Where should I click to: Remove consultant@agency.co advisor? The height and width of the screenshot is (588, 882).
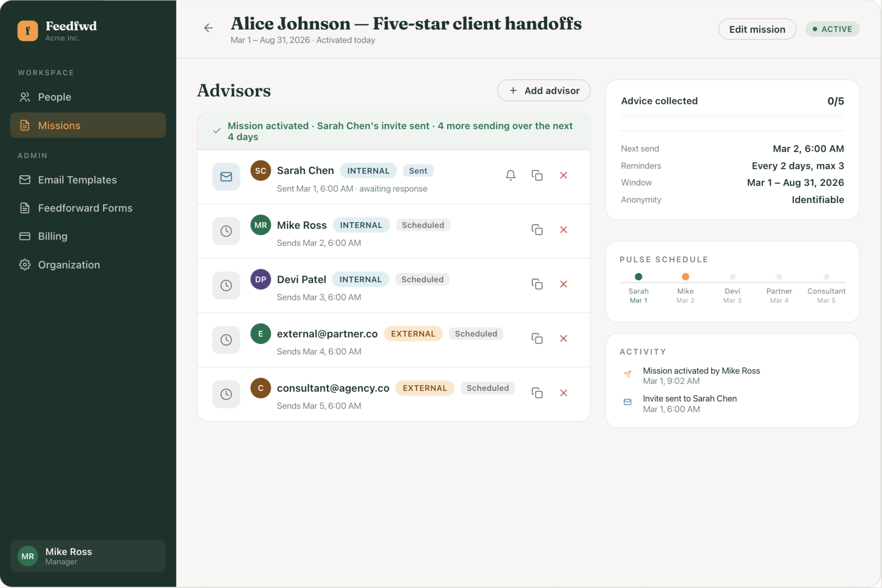click(563, 392)
